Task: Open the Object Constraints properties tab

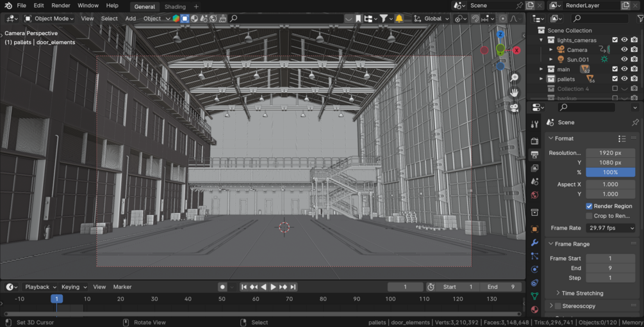Action: coord(534,283)
